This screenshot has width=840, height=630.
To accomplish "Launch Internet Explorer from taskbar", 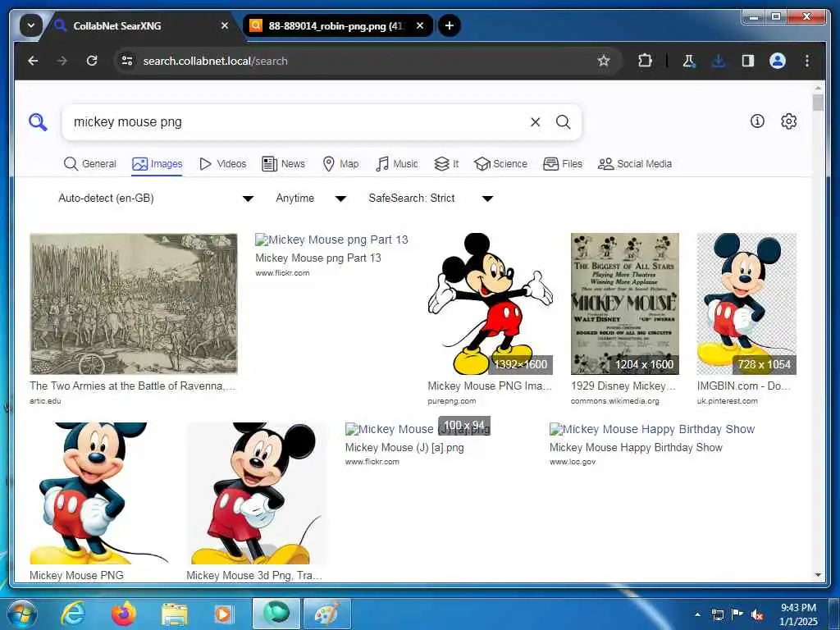I will 73,614.
